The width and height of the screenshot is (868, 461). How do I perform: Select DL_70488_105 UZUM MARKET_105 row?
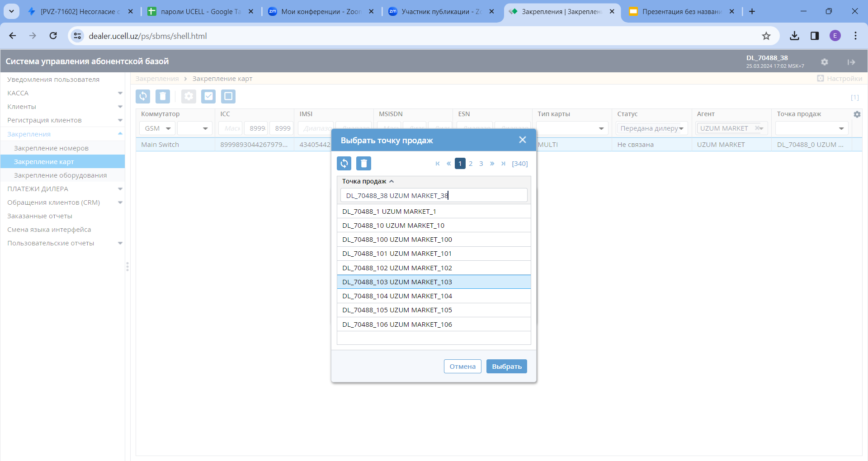[434, 310]
